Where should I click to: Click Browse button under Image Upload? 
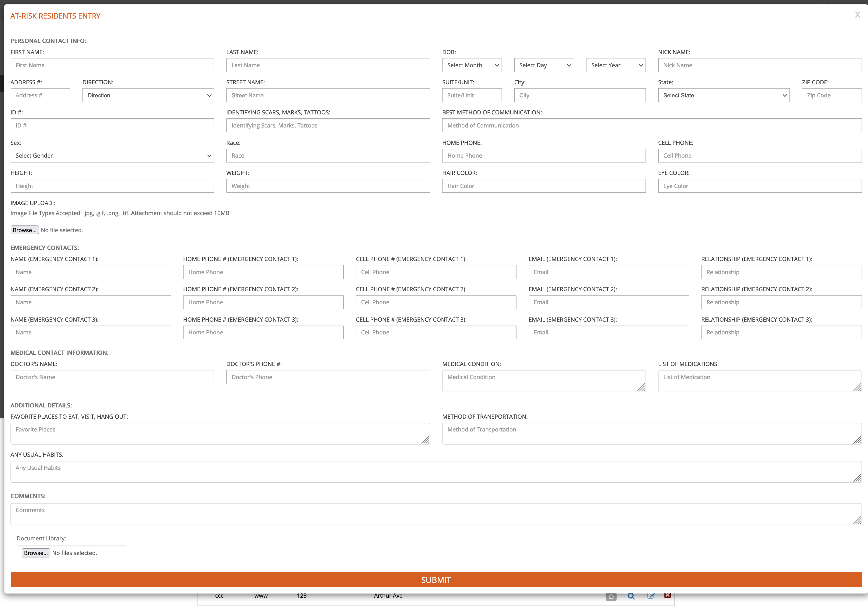[x=25, y=230]
